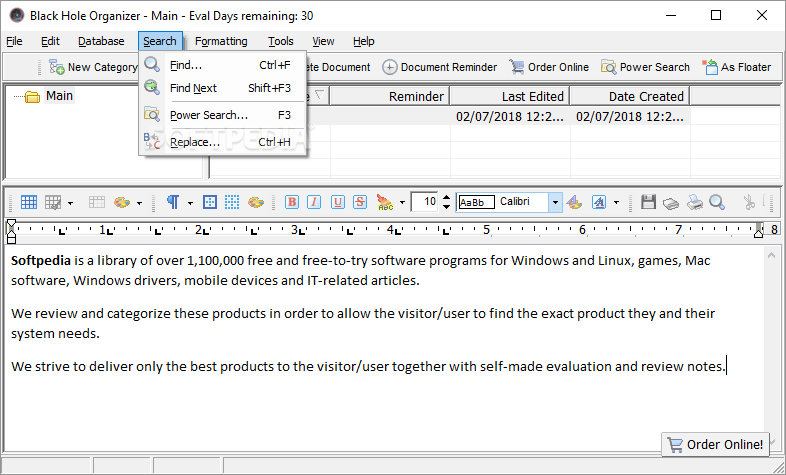Click the Replace icon in Search menu
The height and width of the screenshot is (475, 786).
152,142
